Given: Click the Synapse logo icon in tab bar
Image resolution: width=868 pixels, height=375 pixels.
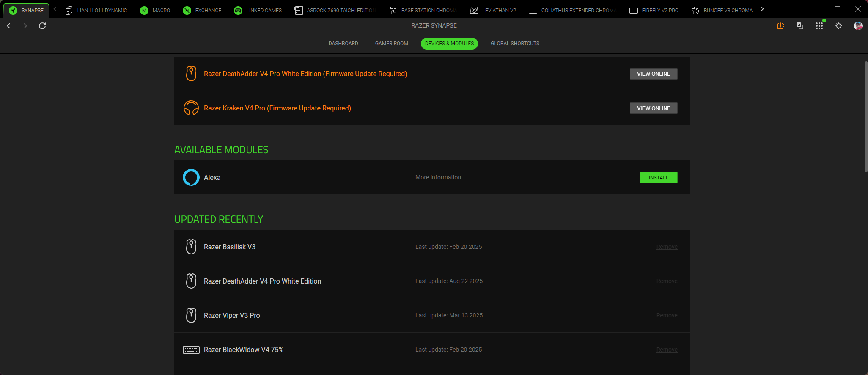Looking at the screenshot, I should pyautogui.click(x=13, y=11).
